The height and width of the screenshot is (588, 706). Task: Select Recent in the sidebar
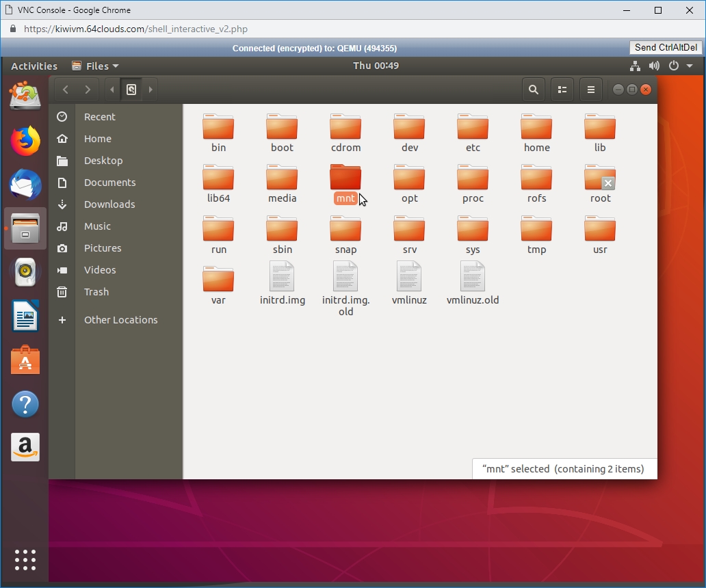pos(100,117)
